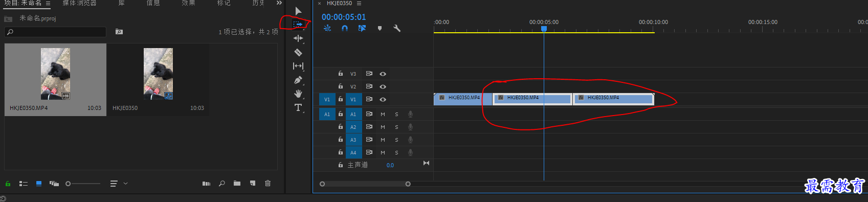Show hidden panel tabs overflow chevrons
Screen dimensions: 868x202
coord(279,3)
